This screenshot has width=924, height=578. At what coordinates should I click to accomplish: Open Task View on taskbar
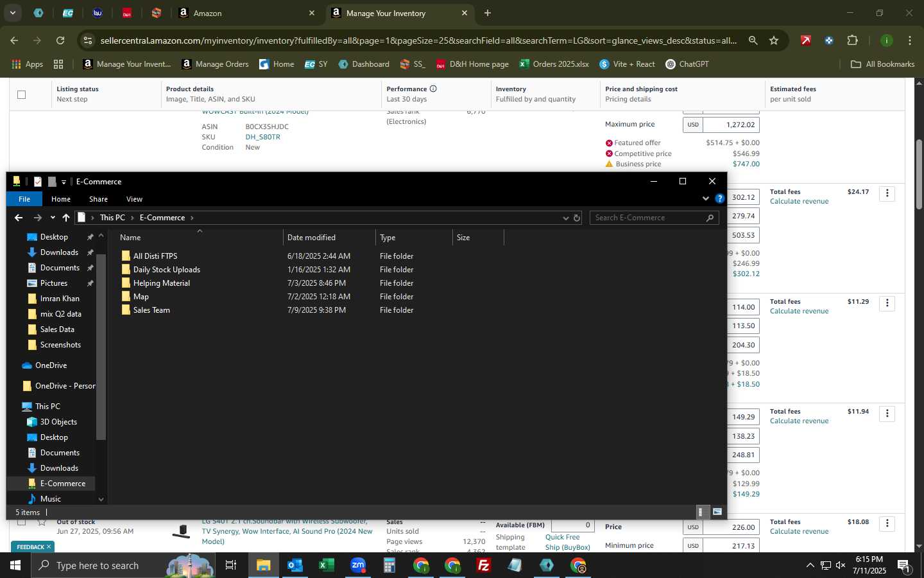[x=231, y=565]
